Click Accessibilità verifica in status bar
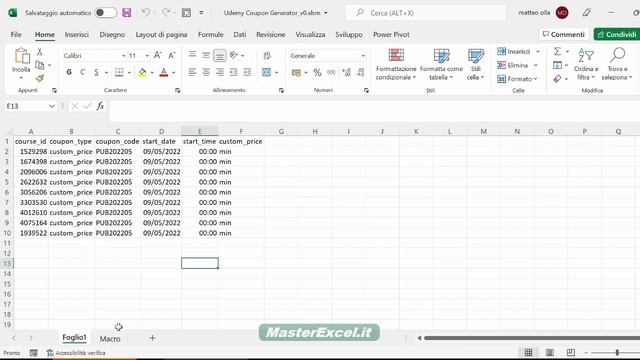The image size is (640, 360). point(76,353)
